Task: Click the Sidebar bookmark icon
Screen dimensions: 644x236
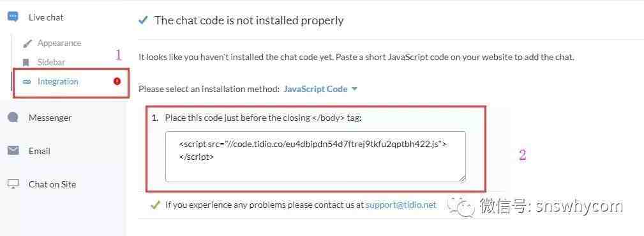Action: tap(26, 63)
